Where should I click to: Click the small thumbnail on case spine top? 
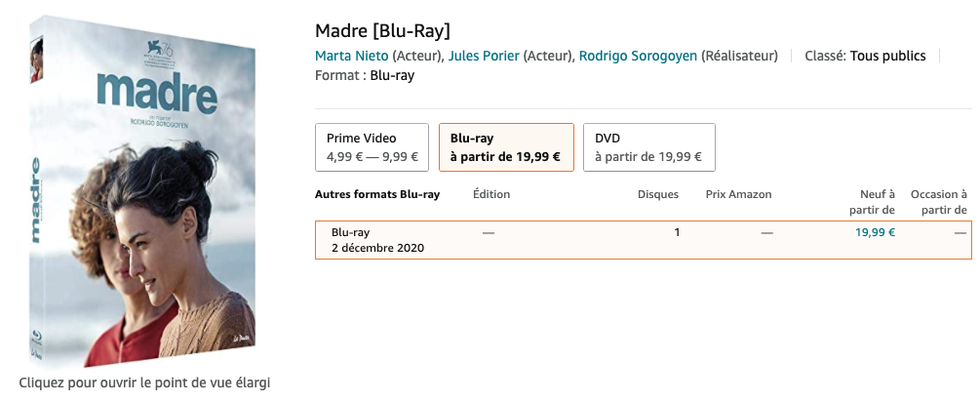pos(36,60)
